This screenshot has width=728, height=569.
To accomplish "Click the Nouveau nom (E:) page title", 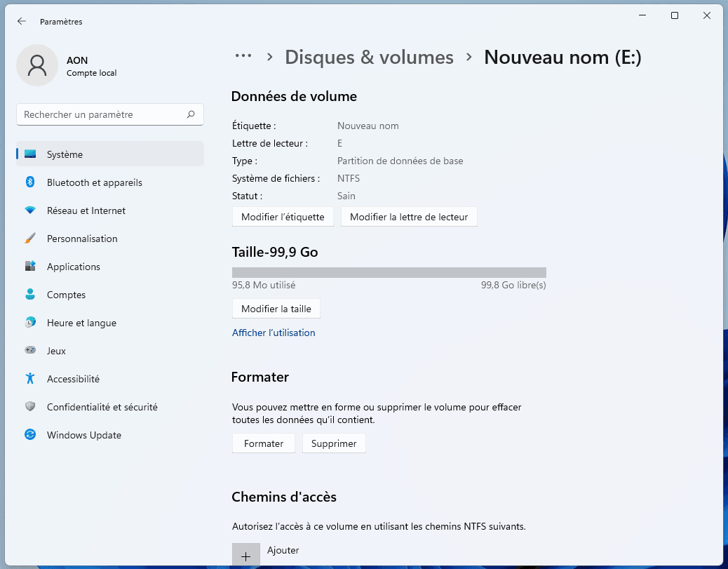I will pyautogui.click(x=562, y=58).
